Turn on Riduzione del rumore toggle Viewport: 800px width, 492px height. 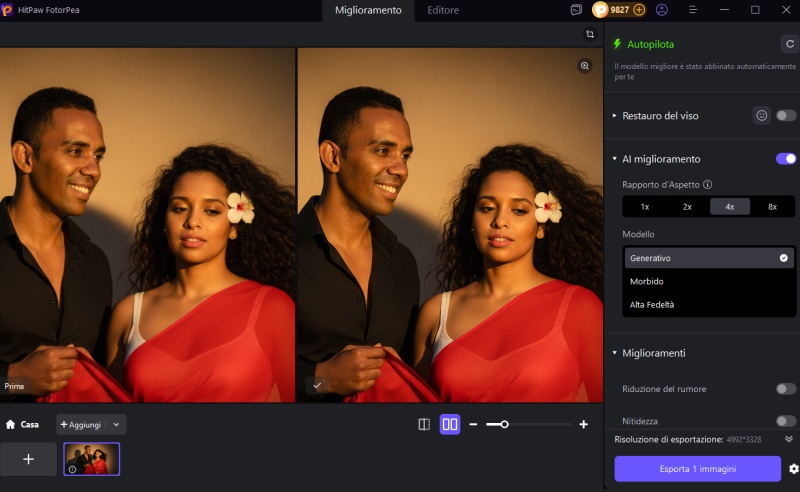point(786,389)
